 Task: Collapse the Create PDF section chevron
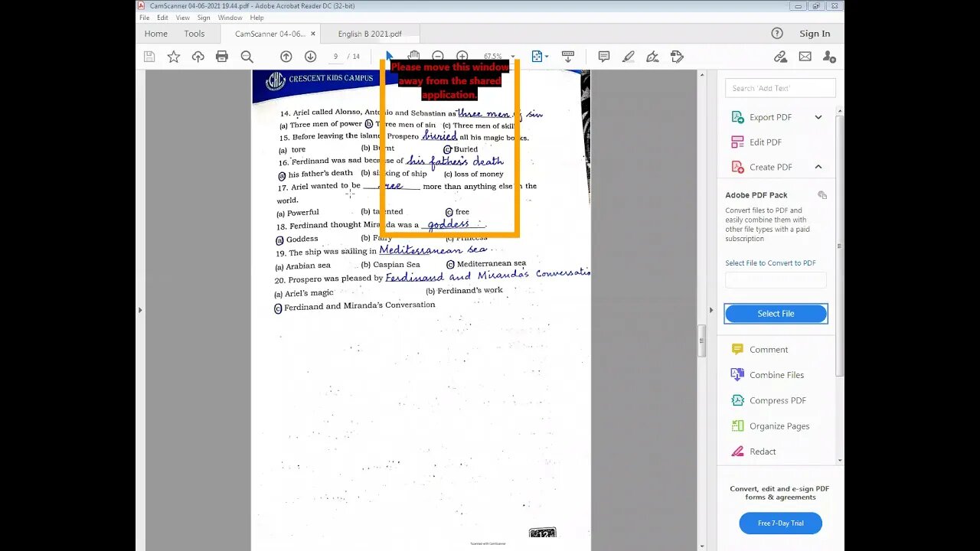click(818, 167)
